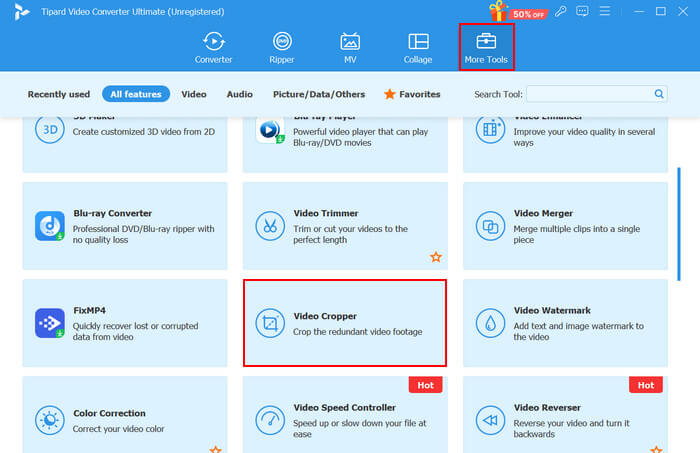Click 'Quickly recover lost or corrupted' text

click(135, 331)
